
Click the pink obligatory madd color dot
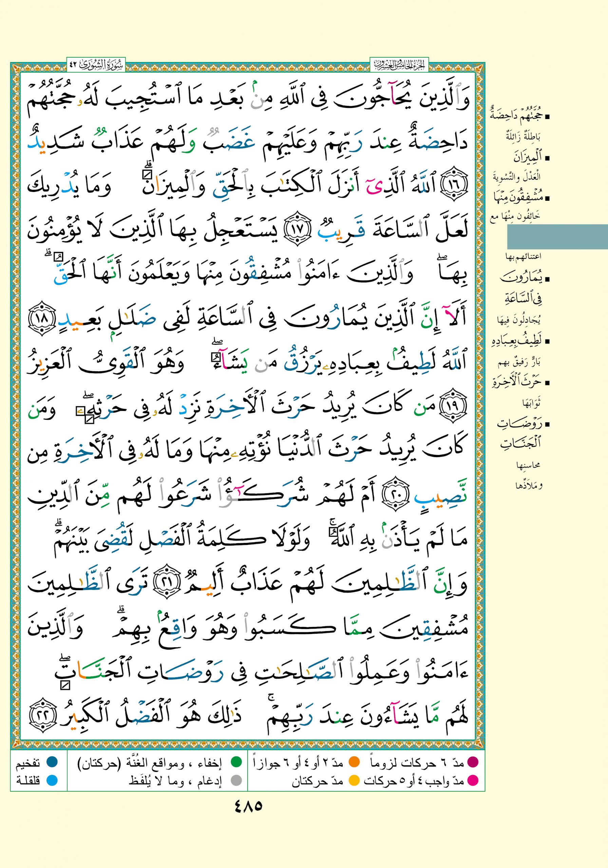[473, 780]
